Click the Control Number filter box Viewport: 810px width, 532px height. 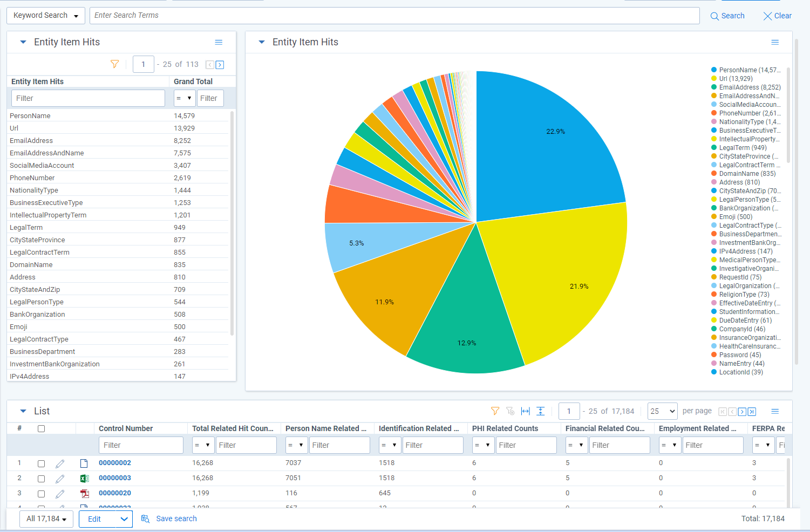click(141, 445)
